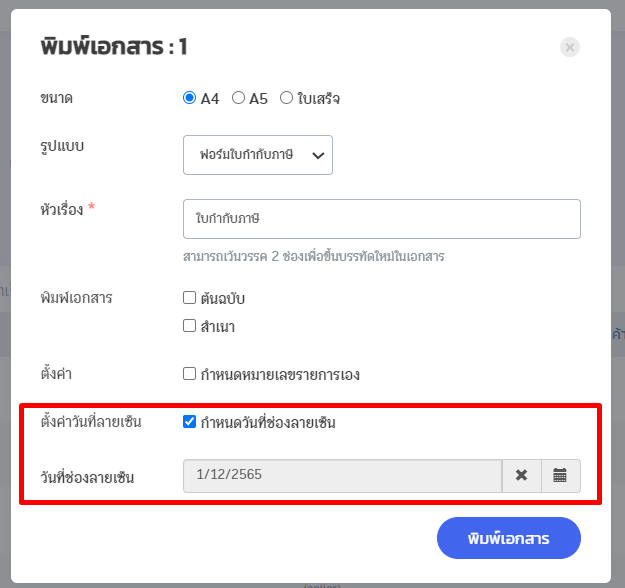Click the หัวเรื่อง title text field
Image resolution: width=625 pixels, height=588 pixels.
tap(382, 219)
